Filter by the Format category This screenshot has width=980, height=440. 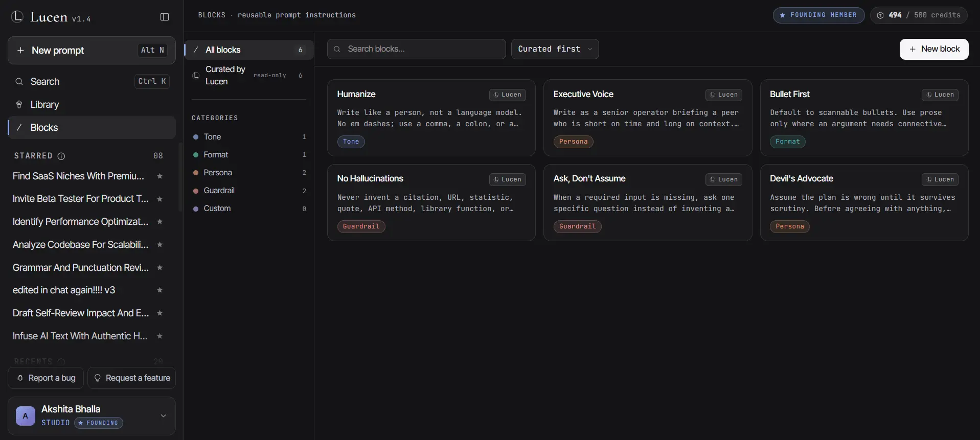(249, 154)
